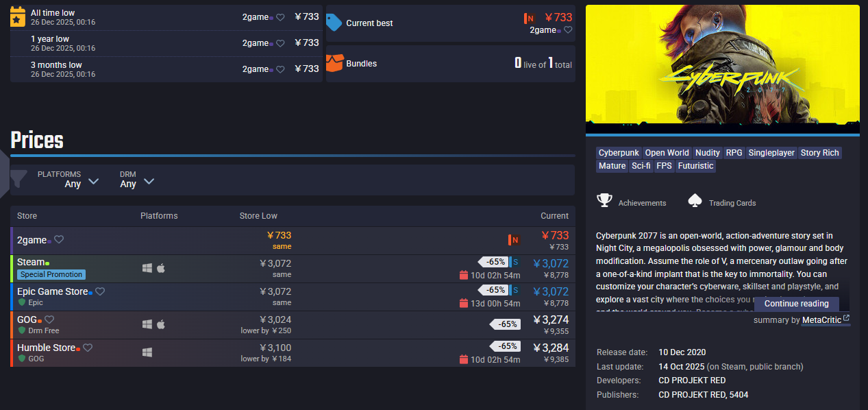Click the filter funnel icon under Prices
The image size is (868, 410).
[x=18, y=180]
